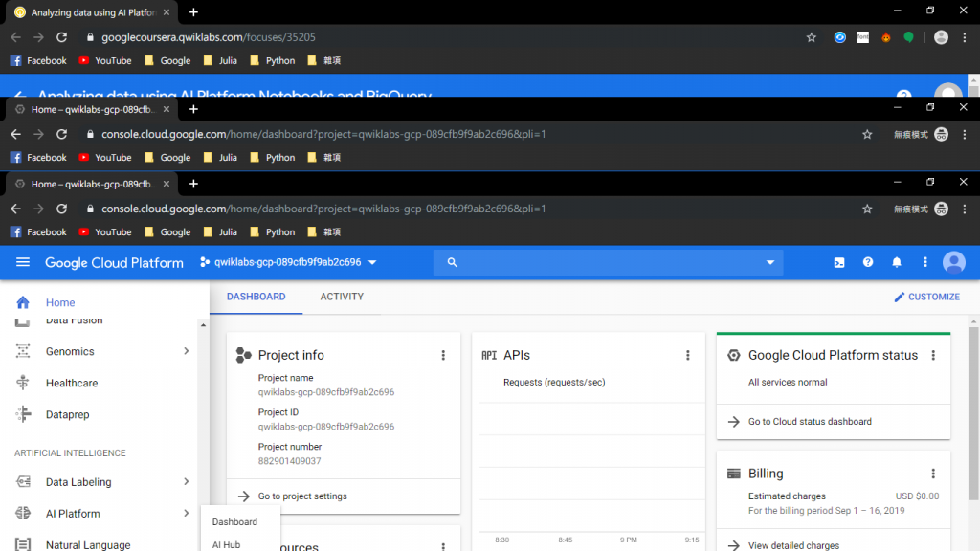Viewport: 980px width, 551px height.
Task: Select the front Home – qwiklabs-gcp browser tab
Action: (x=92, y=184)
